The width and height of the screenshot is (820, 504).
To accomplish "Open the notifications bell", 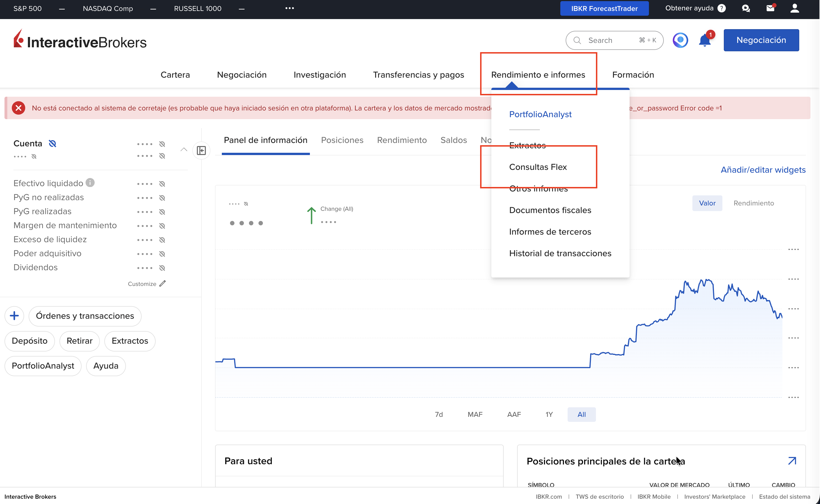I will tap(705, 40).
